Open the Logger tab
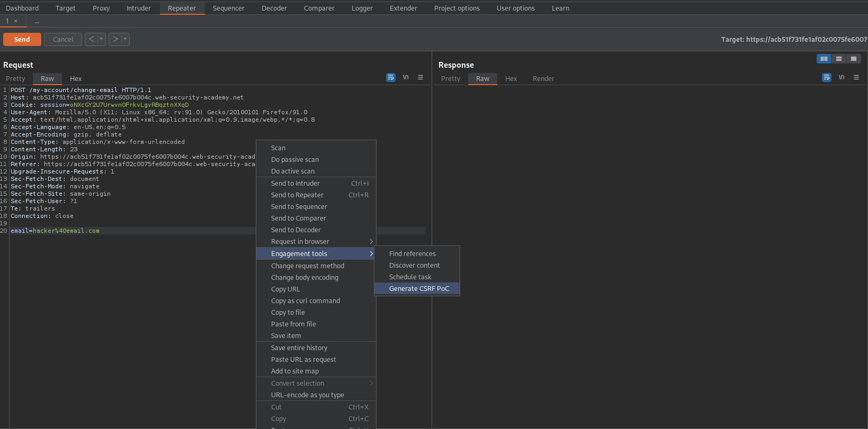The image size is (868, 429). [x=362, y=8]
